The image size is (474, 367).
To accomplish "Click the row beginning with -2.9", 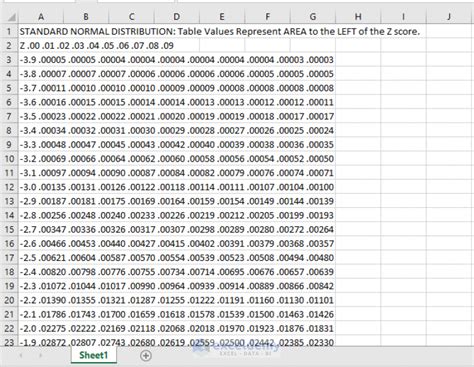I will tap(177, 201).
